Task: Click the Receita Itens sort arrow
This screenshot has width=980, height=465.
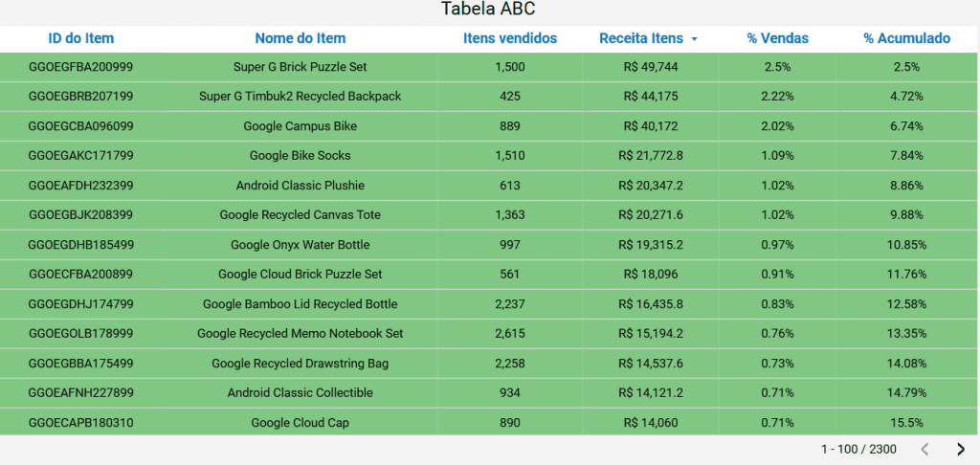Action: 694,39
